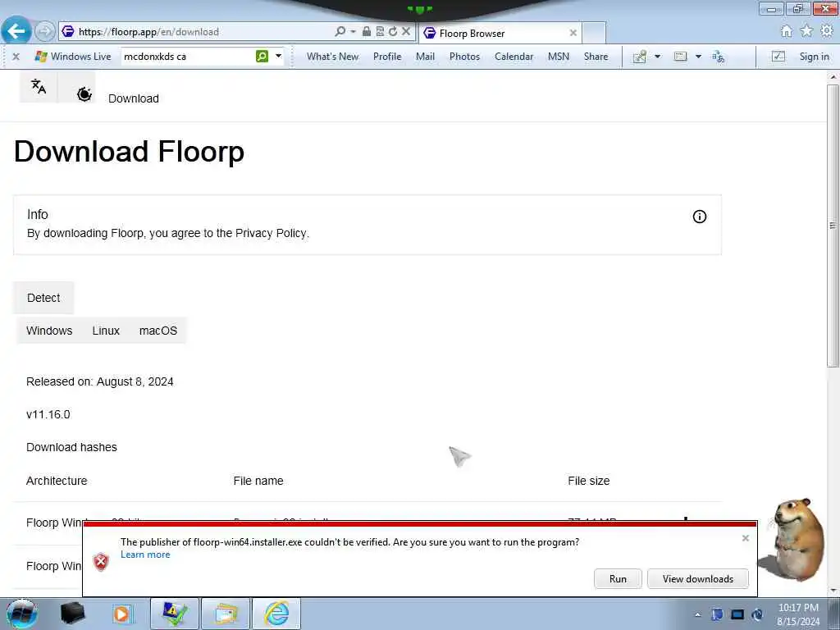This screenshot has height=630, width=840.
Task: Click the translate icon in Windows Live toolbar
Action: 719,57
